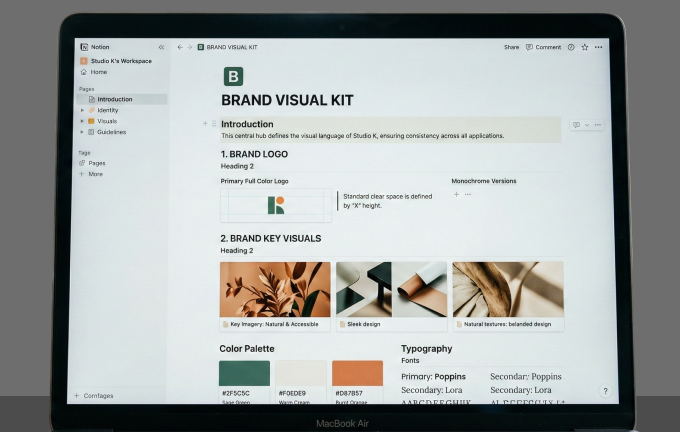Screen dimensions: 680x432
Task: Navigate forward with the right arrow
Action: [190, 47]
